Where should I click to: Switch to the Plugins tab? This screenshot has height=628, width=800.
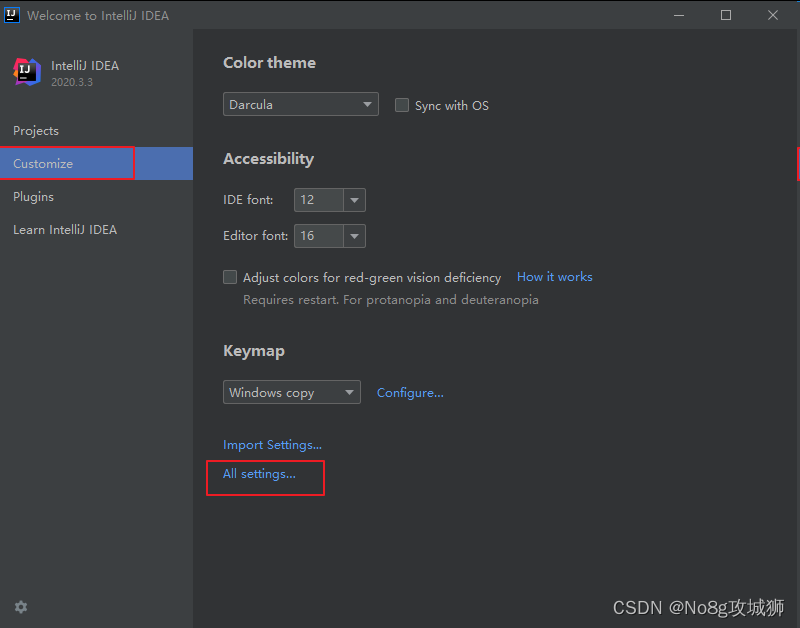coord(96,196)
